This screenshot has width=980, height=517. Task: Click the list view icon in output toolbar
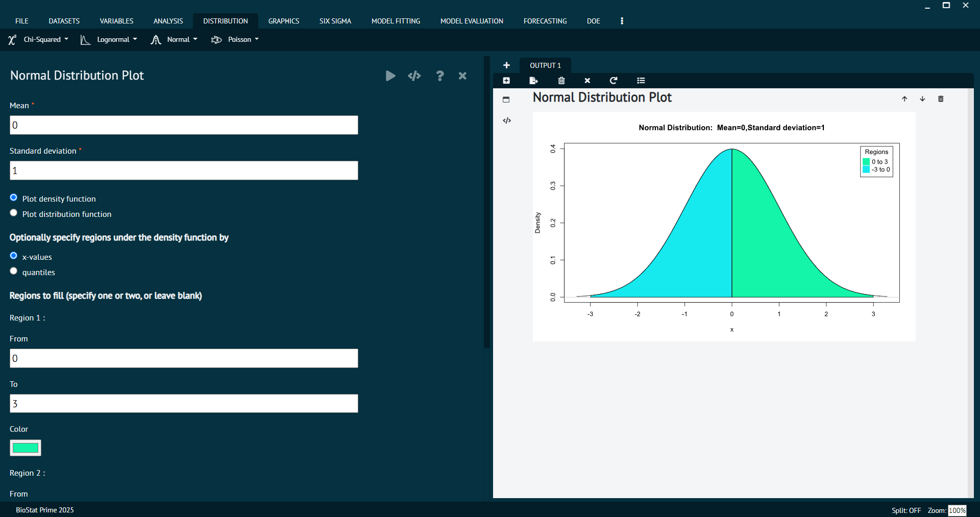click(x=641, y=81)
